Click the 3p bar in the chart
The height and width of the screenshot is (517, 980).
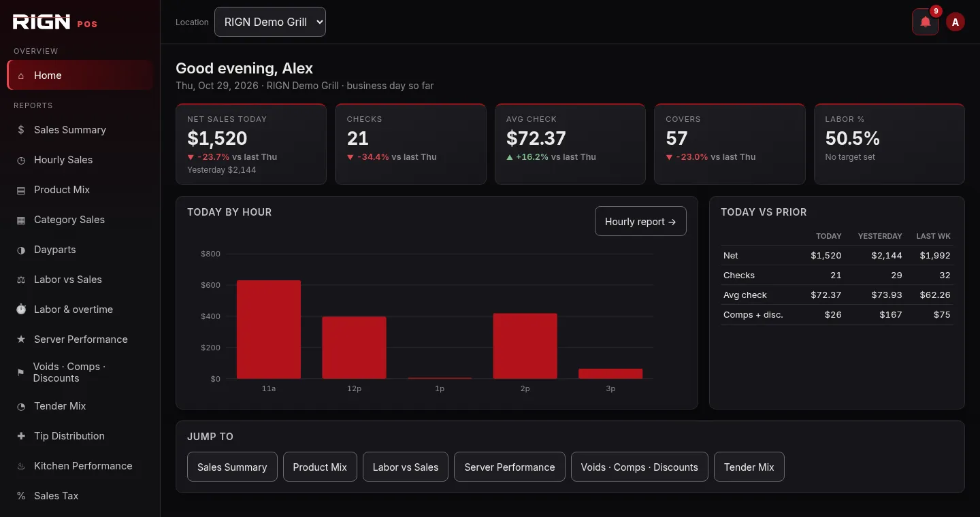tap(610, 374)
